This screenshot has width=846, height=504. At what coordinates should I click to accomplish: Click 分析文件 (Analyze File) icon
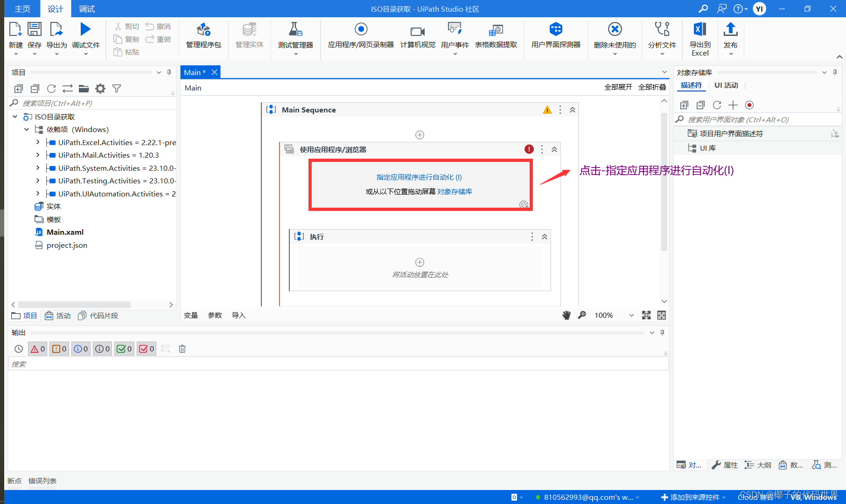pyautogui.click(x=662, y=29)
